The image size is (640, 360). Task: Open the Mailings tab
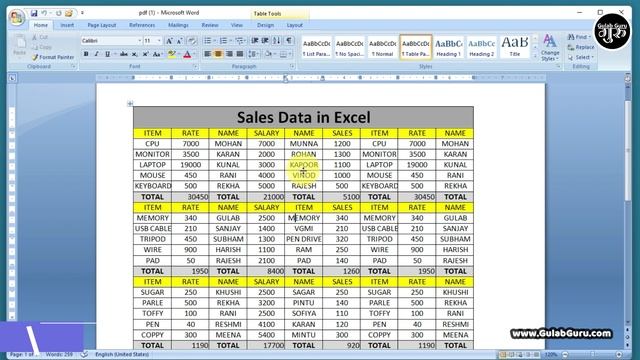178,25
